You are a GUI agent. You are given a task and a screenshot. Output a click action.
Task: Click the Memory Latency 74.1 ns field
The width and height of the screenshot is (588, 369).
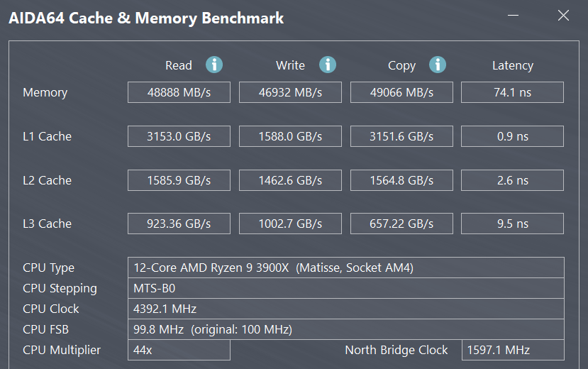[512, 92]
